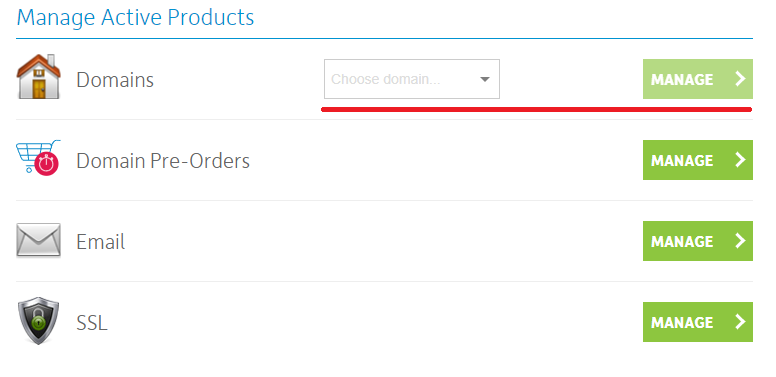Click the Domain Pre-Orders label

pos(163,161)
